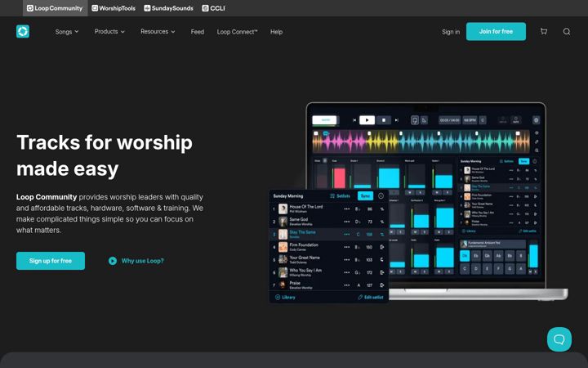The height and width of the screenshot is (368, 588).
Task: Click the transition icon on Praise row
Action: coord(382,285)
